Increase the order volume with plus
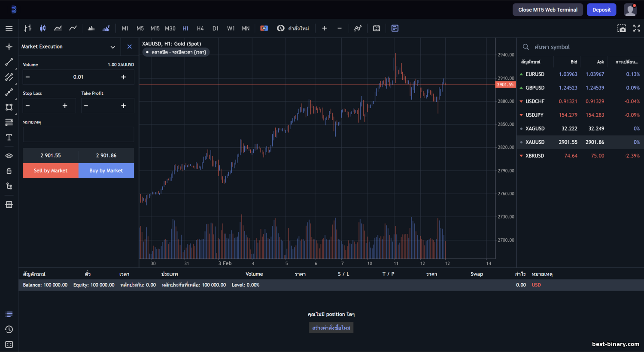The image size is (644, 352). tap(124, 77)
